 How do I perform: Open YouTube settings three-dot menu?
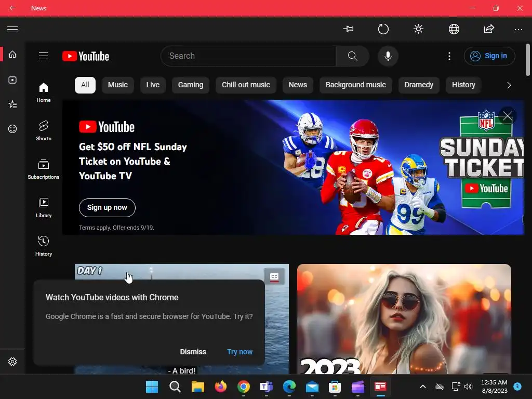coord(449,56)
